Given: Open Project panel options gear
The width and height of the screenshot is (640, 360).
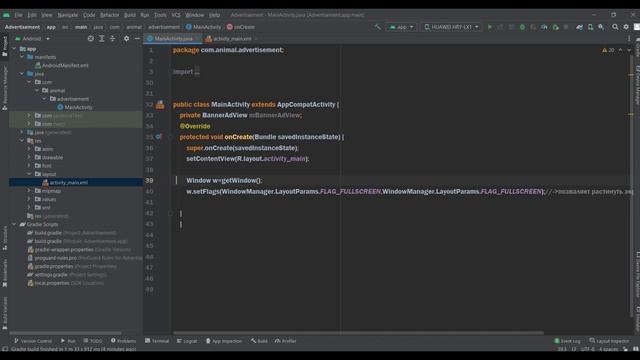Looking at the screenshot, I should (x=127, y=38).
